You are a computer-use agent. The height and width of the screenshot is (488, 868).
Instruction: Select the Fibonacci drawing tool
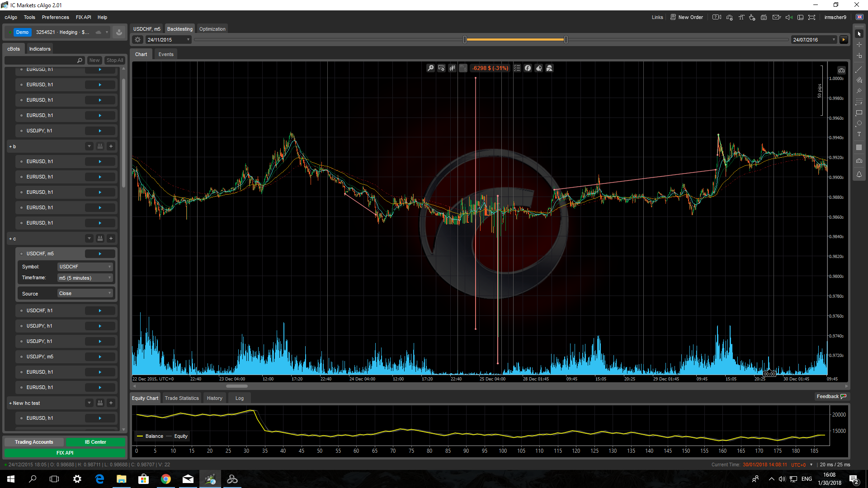[859, 102]
